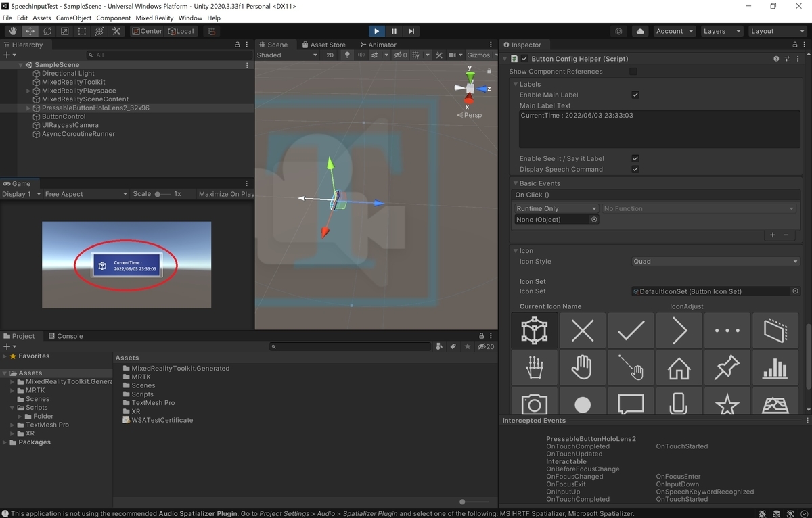Lock the Hierarchy panel
Screen dimensions: 812x518
(x=238, y=45)
